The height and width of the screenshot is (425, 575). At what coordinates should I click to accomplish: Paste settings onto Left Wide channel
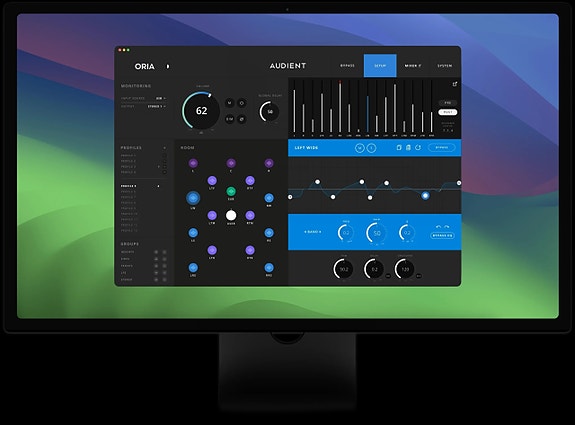(x=408, y=147)
